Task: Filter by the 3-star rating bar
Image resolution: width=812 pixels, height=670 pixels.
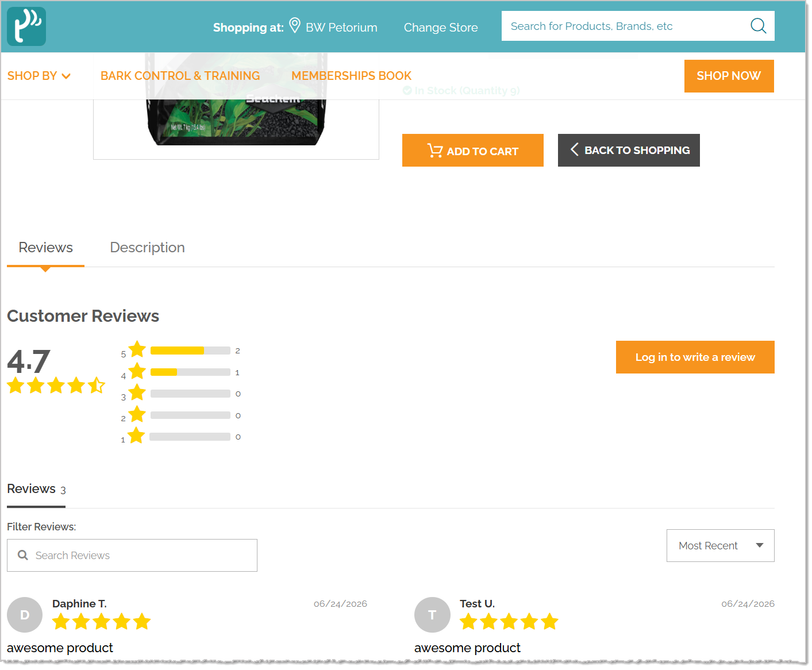Action: click(x=190, y=394)
